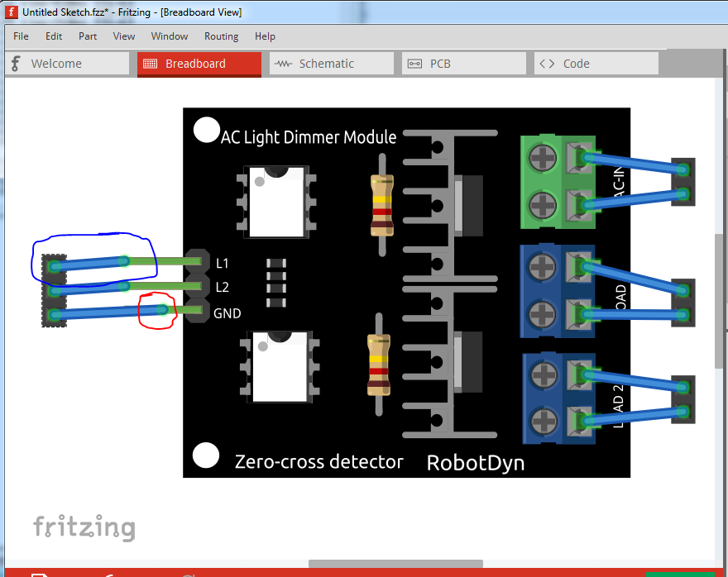Viewport: 728px width, 577px height.
Task: Click the top screw of LOAD 2 terminal
Action: [544, 374]
